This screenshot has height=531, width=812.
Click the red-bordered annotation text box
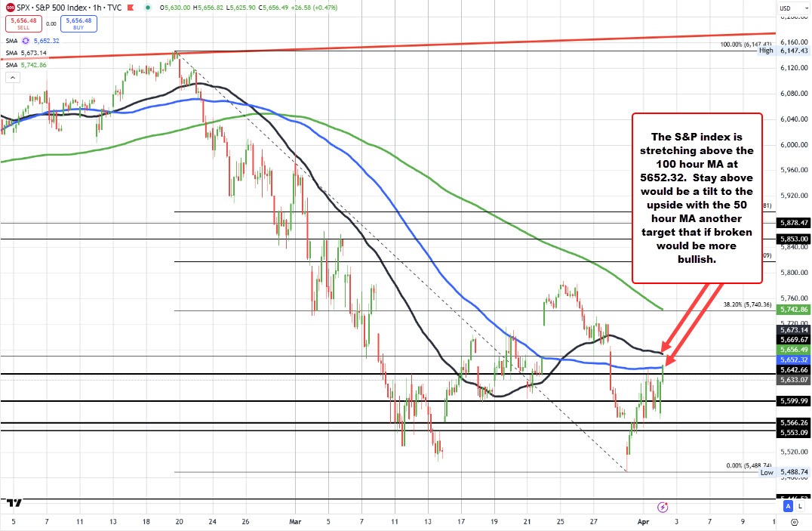coord(697,197)
